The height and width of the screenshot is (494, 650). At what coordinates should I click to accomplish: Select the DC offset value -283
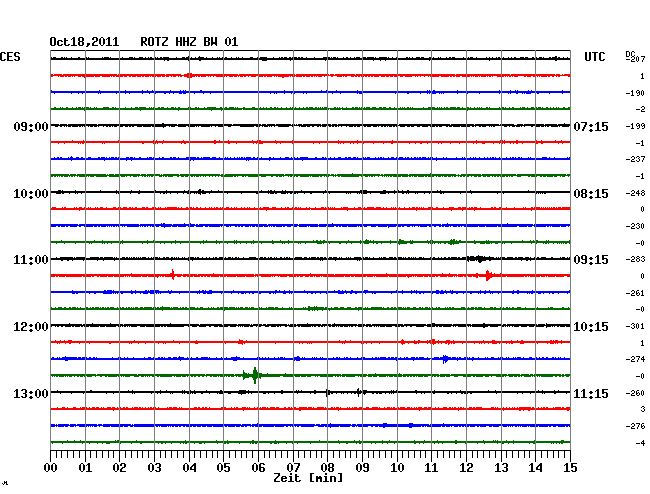[635, 259]
